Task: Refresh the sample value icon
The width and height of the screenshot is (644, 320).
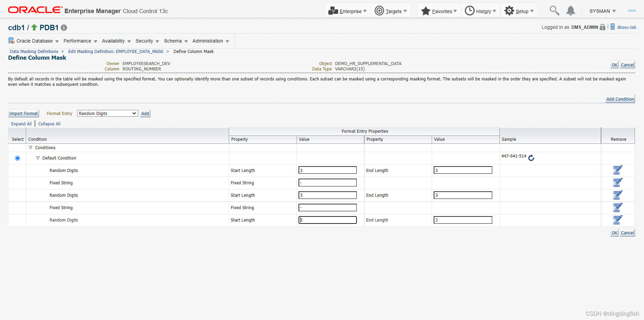Action: coord(531,158)
